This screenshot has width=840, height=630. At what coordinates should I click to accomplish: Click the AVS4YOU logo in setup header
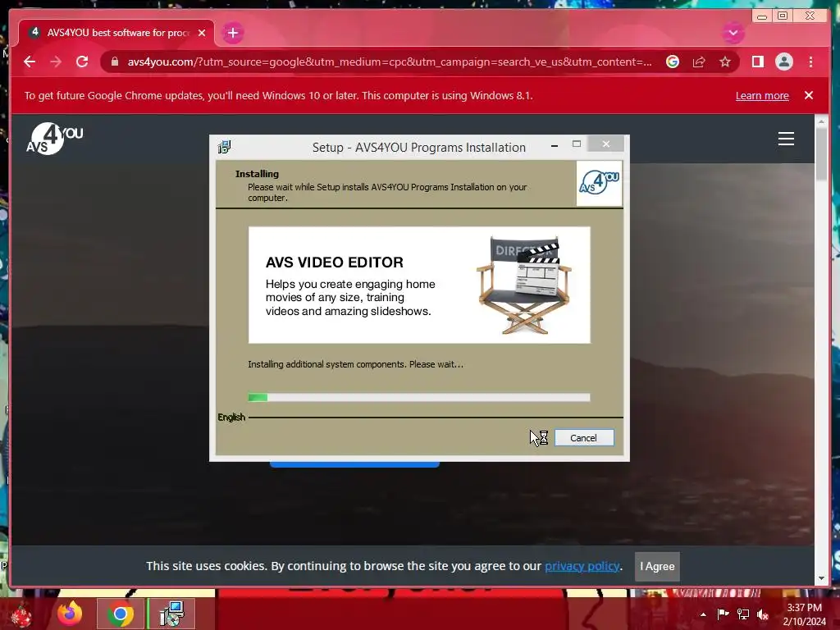pyautogui.click(x=599, y=183)
